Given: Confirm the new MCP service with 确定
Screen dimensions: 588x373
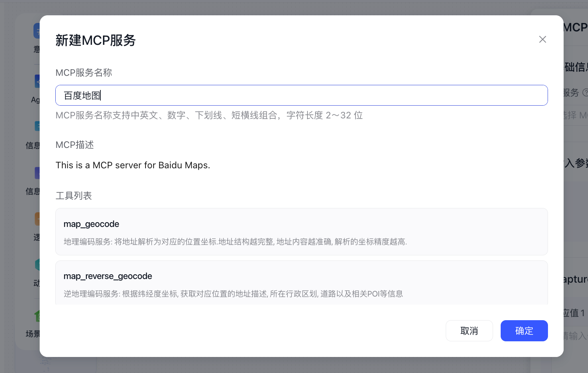Looking at the screenshot, I should (524, 331).
